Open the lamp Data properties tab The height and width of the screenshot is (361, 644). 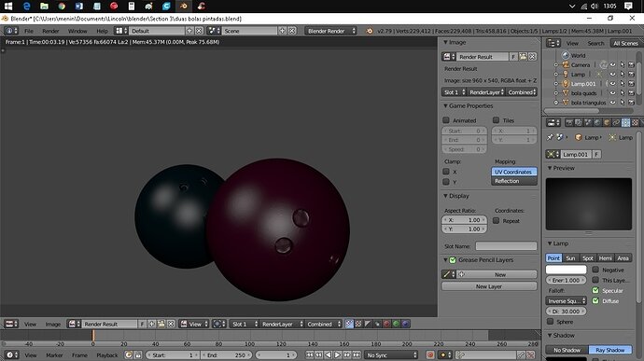625,123
